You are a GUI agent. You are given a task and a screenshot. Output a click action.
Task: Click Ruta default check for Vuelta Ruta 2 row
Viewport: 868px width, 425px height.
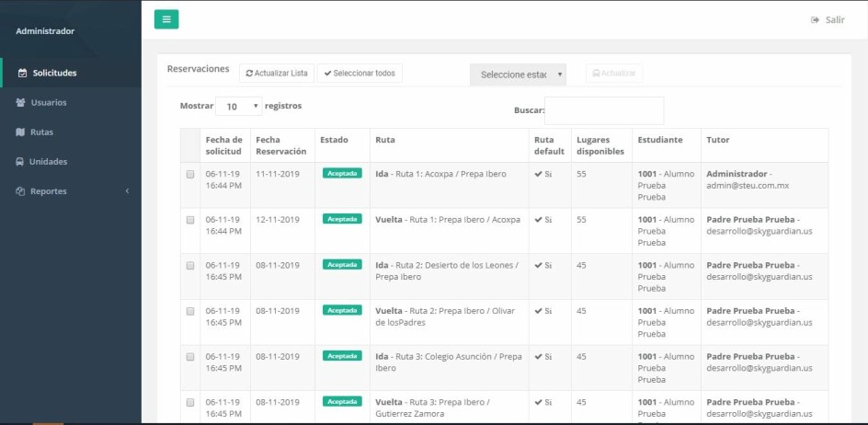[x=538, y=311]
